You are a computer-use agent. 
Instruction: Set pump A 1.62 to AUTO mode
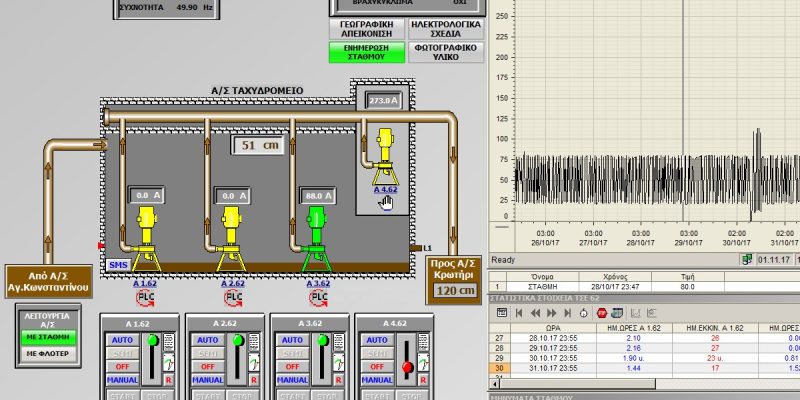[x=120, y=340]
